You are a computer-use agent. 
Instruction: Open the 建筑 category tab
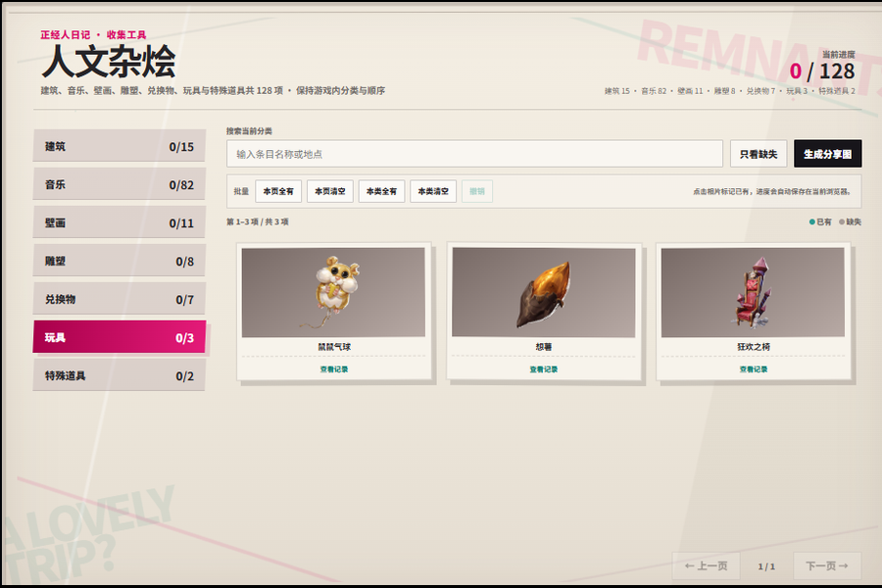pos(120,146)
